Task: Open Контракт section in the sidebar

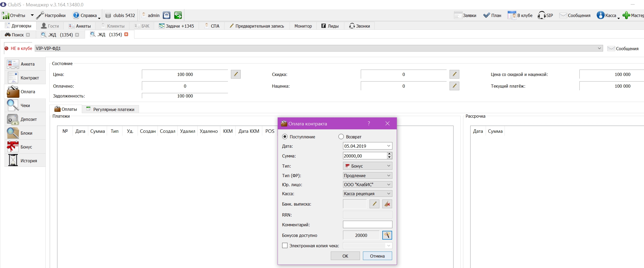Action: click(x=25, y=78)
